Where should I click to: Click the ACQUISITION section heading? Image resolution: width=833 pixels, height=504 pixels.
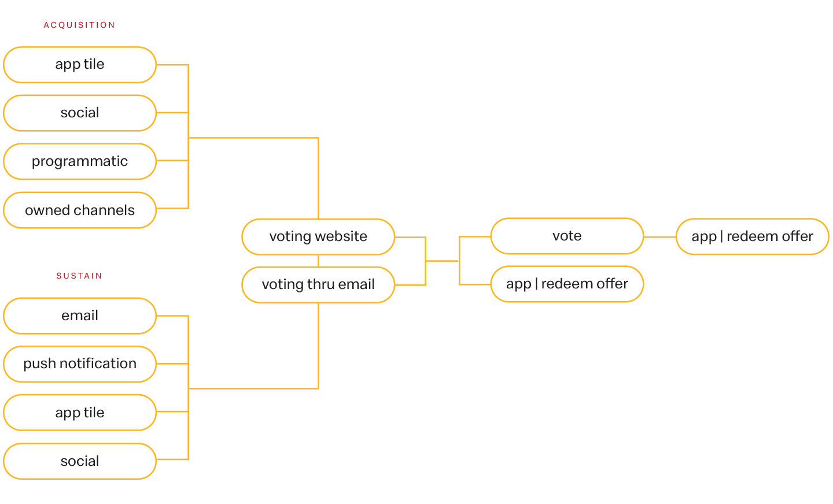79,25
